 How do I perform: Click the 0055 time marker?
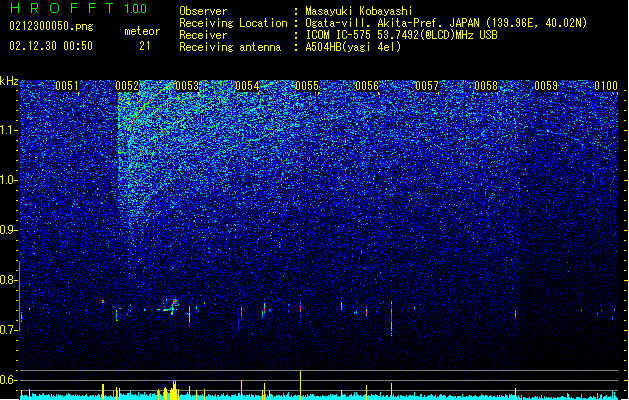pos(307,86)
